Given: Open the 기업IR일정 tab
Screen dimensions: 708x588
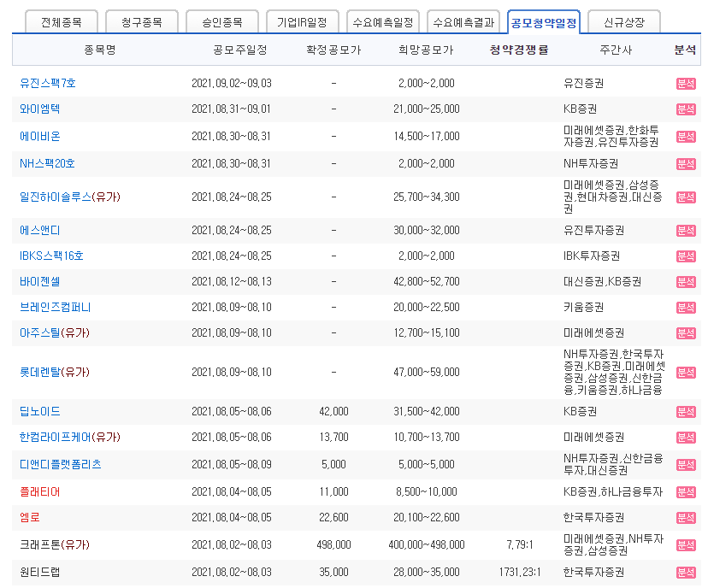Looking at the screenshot, I should (x=302, y=22).
